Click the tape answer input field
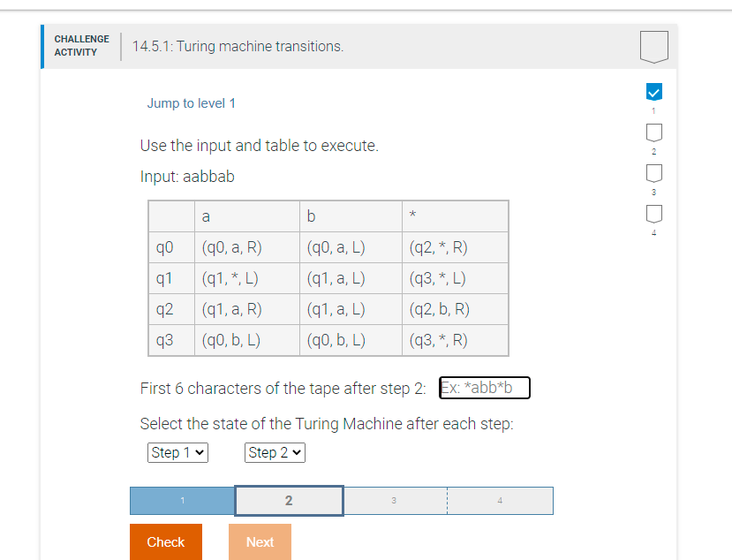Viewport: 732px width, 560px height. click(x=484, y=387)
